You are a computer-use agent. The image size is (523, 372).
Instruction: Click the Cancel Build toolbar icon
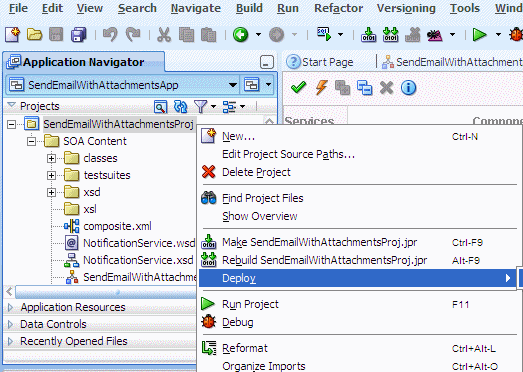tap(412, 34)
